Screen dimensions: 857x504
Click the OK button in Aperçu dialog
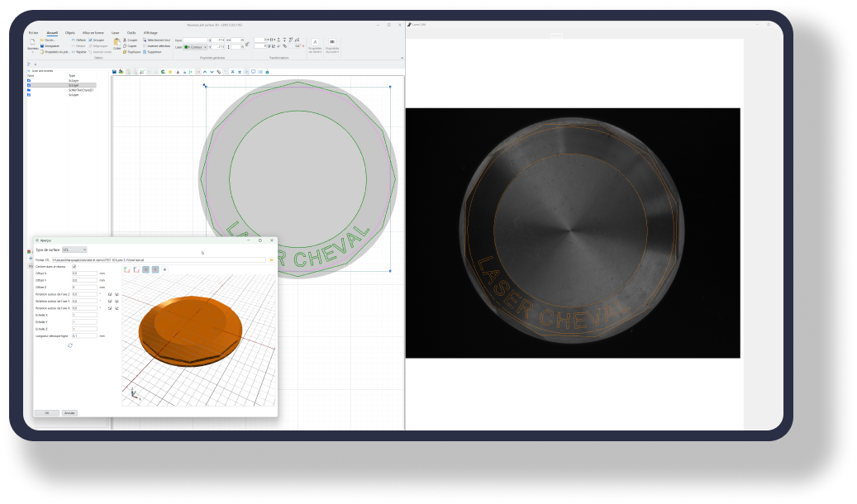pos(46,411)
